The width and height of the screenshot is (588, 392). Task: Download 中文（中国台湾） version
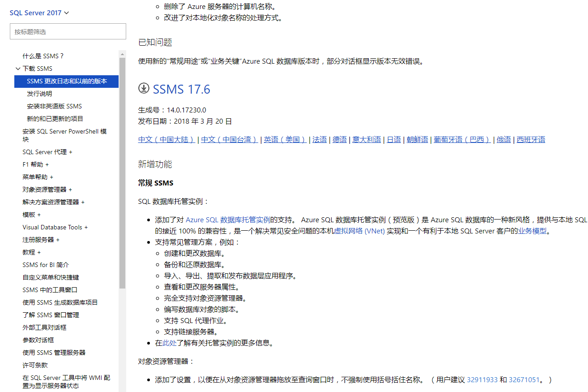pos(230,139)
